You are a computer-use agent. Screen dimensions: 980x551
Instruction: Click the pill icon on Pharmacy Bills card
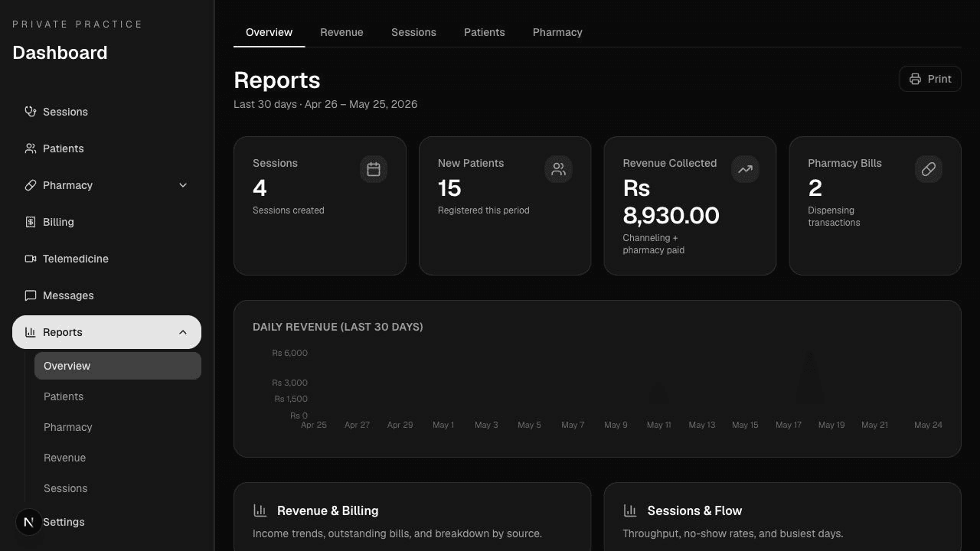click(929, 169)
